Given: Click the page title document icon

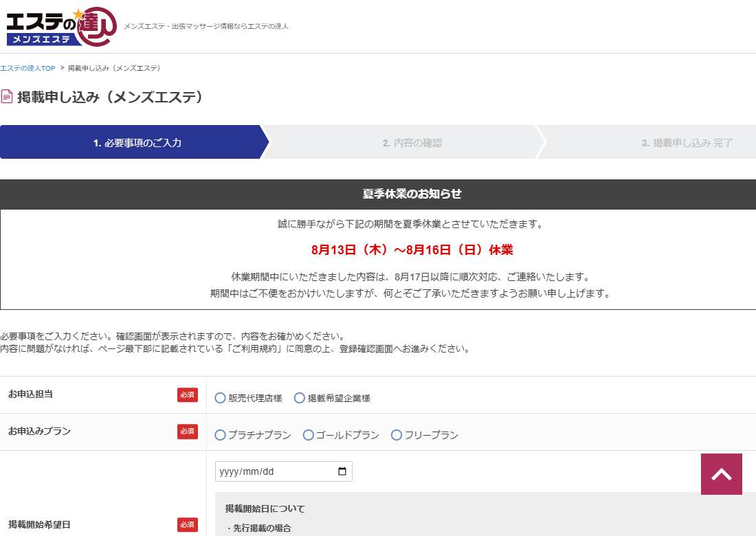Looking at the screenshot, I should coord(7,96).
